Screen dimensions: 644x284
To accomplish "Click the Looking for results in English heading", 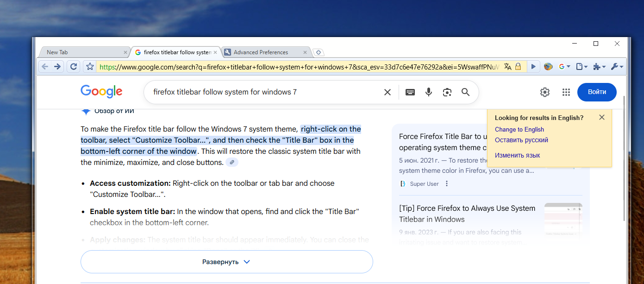I will point(539,118).
